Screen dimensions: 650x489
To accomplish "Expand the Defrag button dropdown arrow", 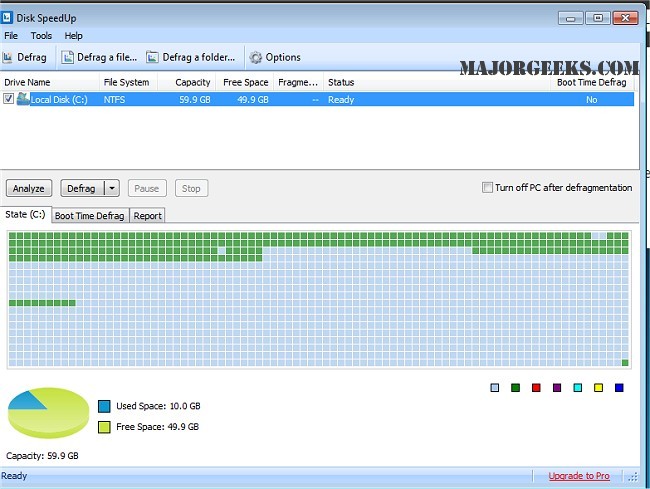I will [111, 188].
